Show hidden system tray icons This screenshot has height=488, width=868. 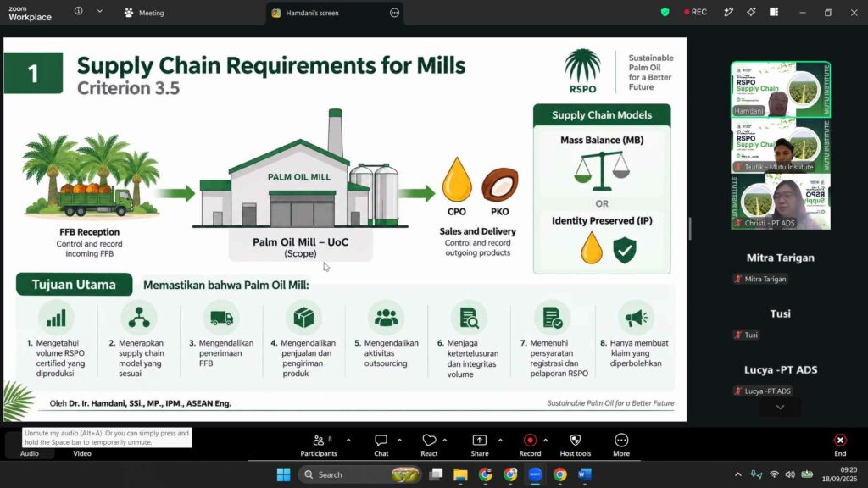coord(738,474)
